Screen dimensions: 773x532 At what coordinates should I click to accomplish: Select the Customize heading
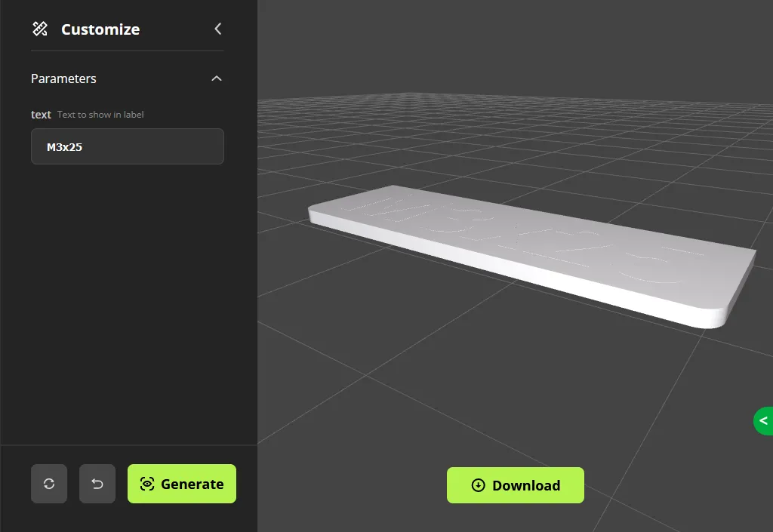[100, 29]
